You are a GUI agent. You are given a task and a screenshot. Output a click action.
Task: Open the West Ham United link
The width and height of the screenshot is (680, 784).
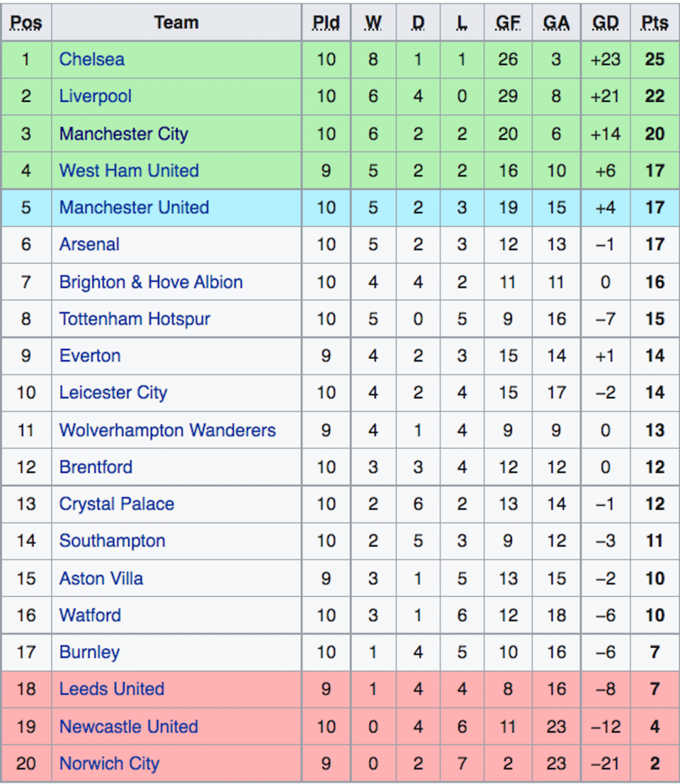(129, 171)
